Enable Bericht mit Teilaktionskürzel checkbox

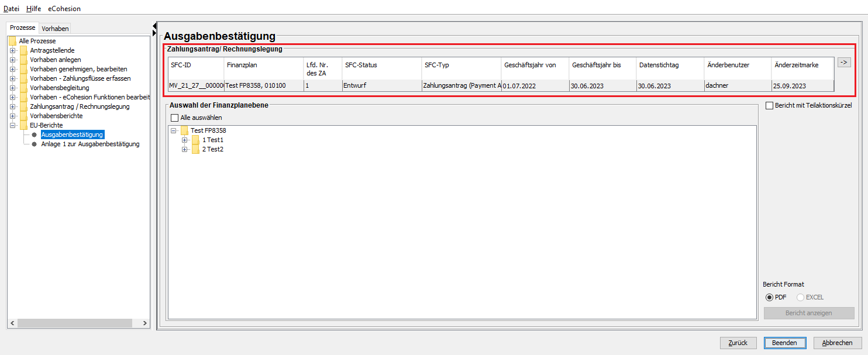pos(769,105)
